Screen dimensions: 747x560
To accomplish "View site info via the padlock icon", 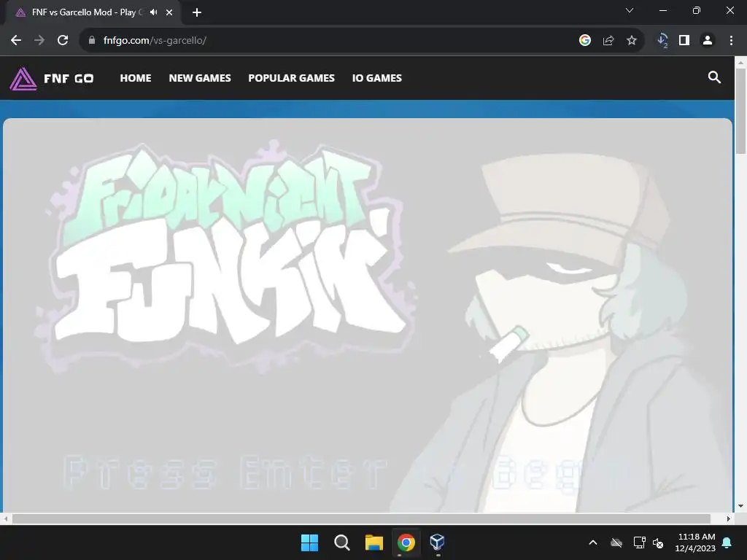I will point(92,41).
